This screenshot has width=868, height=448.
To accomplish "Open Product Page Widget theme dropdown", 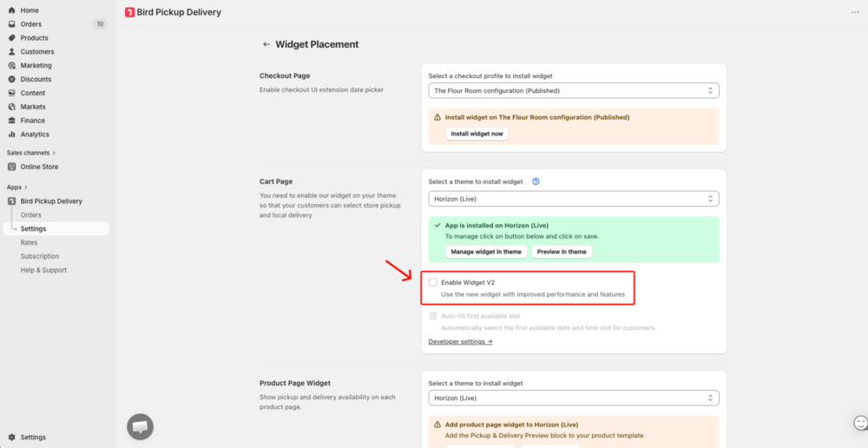I will tap(574, 398).
